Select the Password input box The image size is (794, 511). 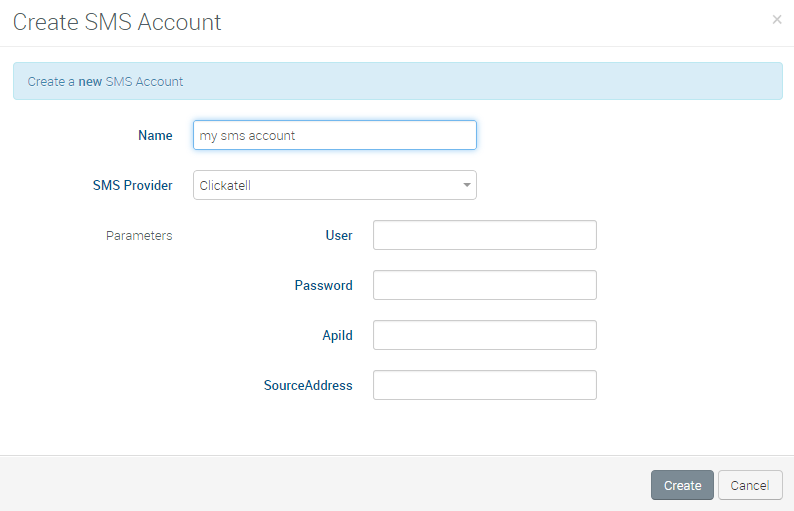(484, 285)
